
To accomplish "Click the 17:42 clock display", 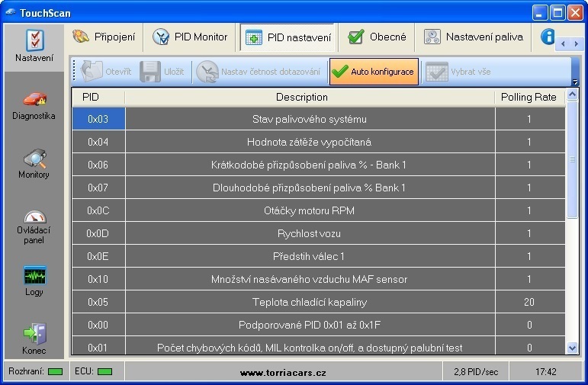I will (x=545, y=372).
